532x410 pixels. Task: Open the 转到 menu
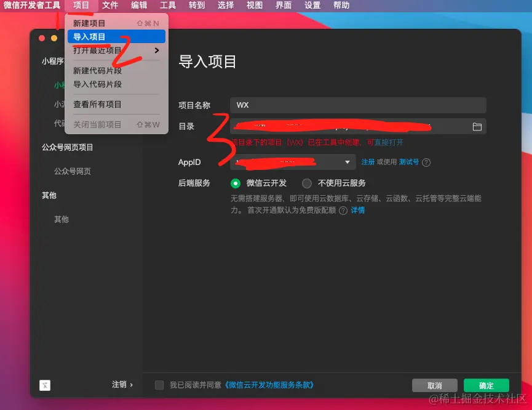click(197, 6)
